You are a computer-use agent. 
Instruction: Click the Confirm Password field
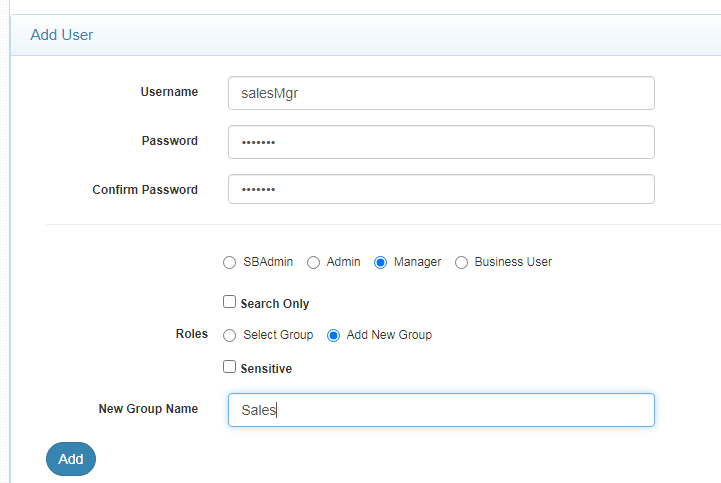click(x=441, y=189)
